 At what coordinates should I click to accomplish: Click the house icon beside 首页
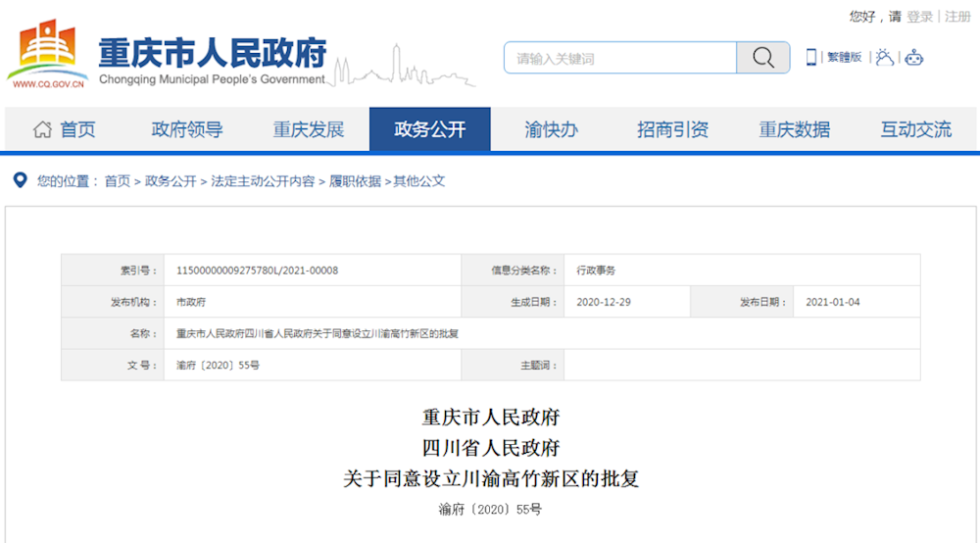(42, 129)
